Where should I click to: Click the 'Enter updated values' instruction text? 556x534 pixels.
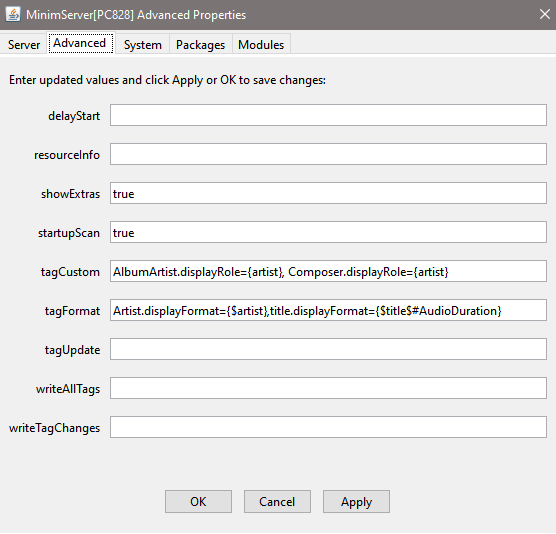(167, 80)
